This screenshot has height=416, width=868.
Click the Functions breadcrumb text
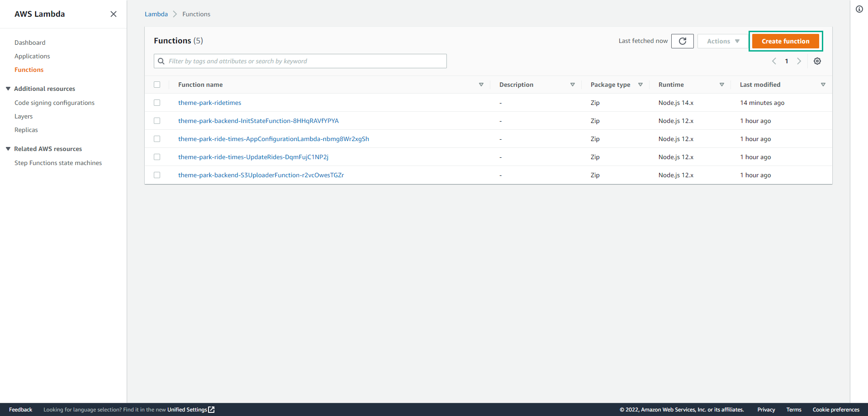(x=196, y=14)
